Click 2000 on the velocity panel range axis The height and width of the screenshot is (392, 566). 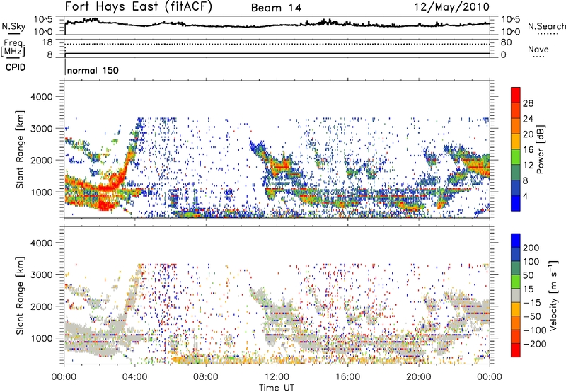(x=42, y=306)
